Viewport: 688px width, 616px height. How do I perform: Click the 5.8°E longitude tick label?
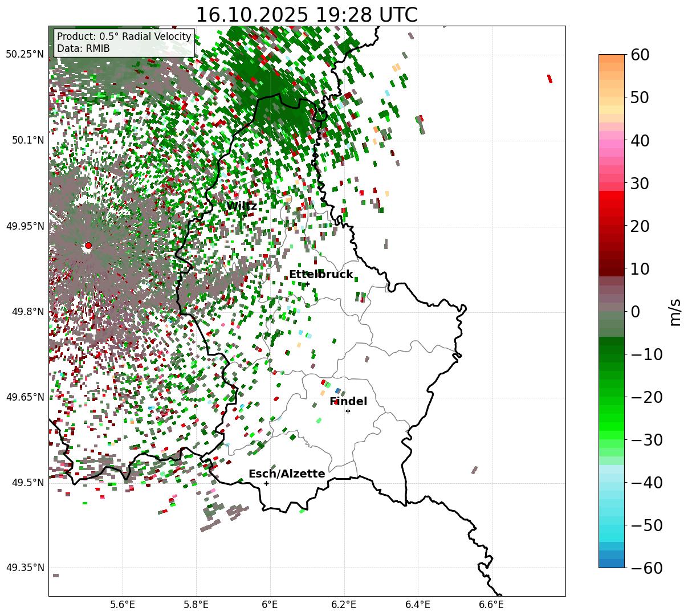196,605
